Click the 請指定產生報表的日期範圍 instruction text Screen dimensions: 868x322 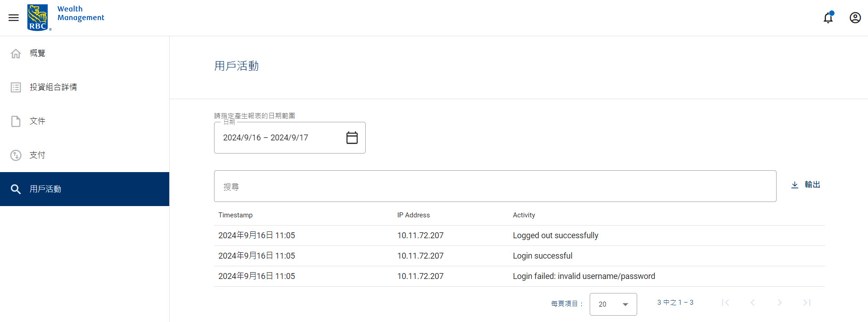coord(254,116)
